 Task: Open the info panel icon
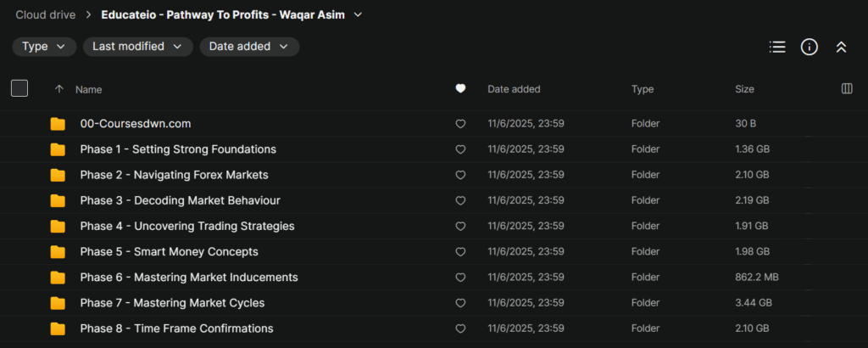[810, 48]
